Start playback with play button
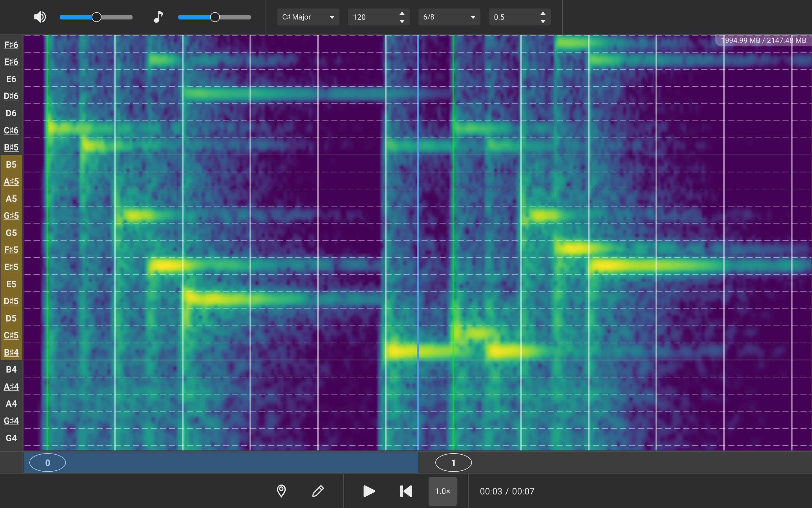This screenshot has width=812, height=508. (x=369, y=491)
